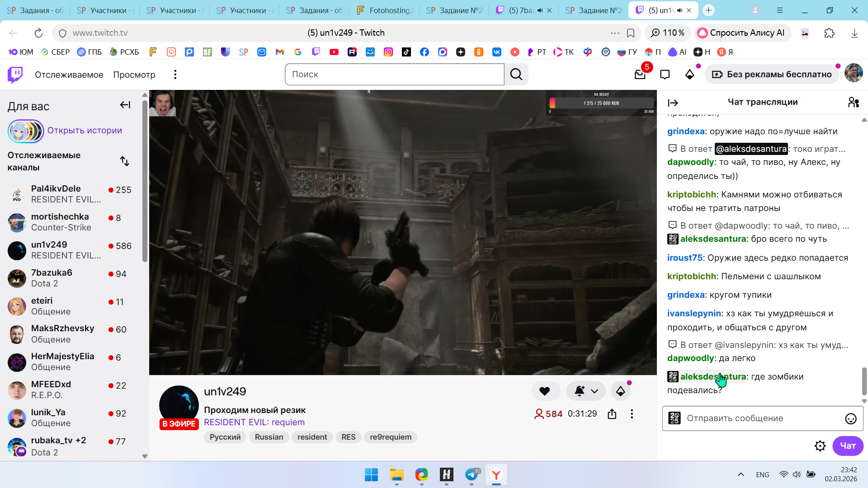Click the Twitch logo home icon

coord(15,75)
